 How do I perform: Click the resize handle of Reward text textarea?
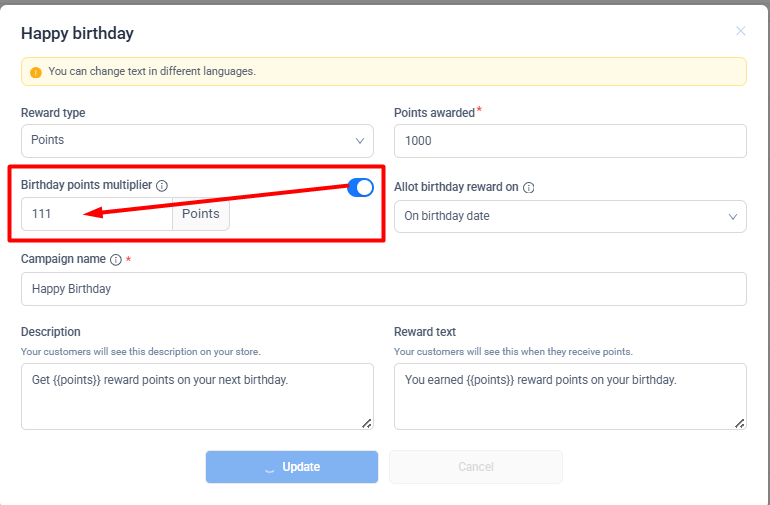point(740,423)
